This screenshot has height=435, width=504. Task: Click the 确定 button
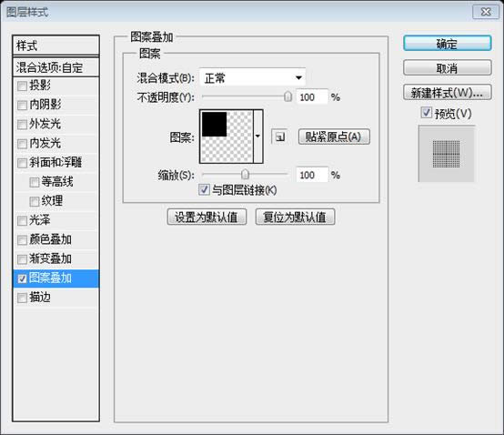click(x=447, y=44)
